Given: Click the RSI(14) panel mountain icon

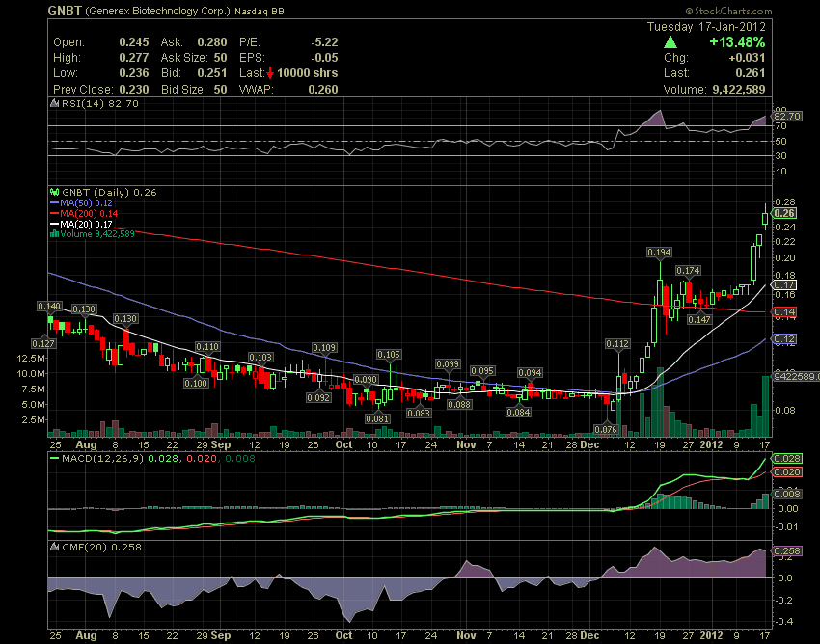Looking at the screenshot, I should click(x=54, y=103).
